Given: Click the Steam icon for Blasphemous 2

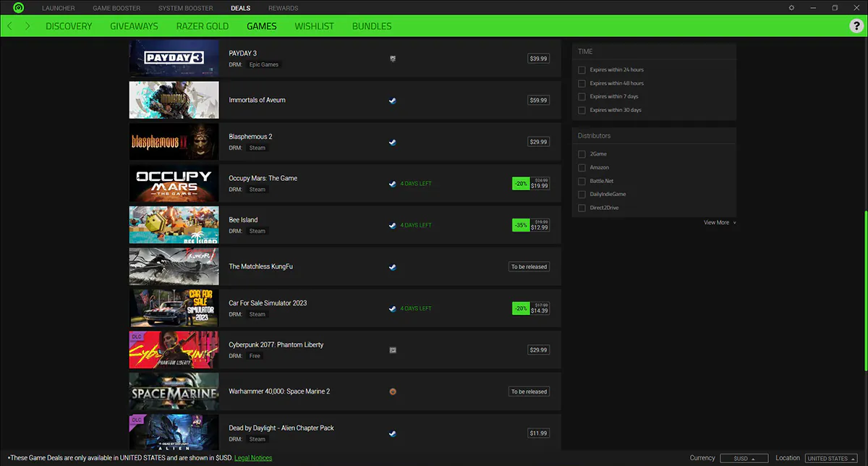Looking at the screenshot, I should click(392, 143).
